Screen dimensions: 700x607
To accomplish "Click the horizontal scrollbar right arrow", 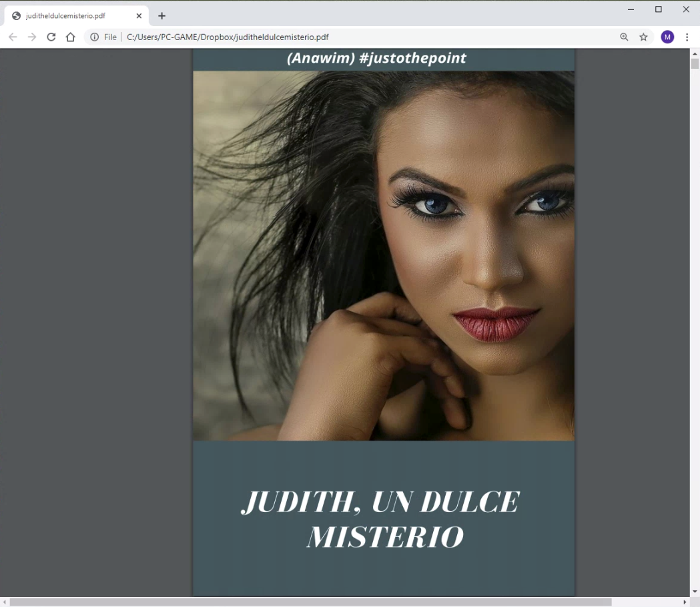I will click(685, 602).
